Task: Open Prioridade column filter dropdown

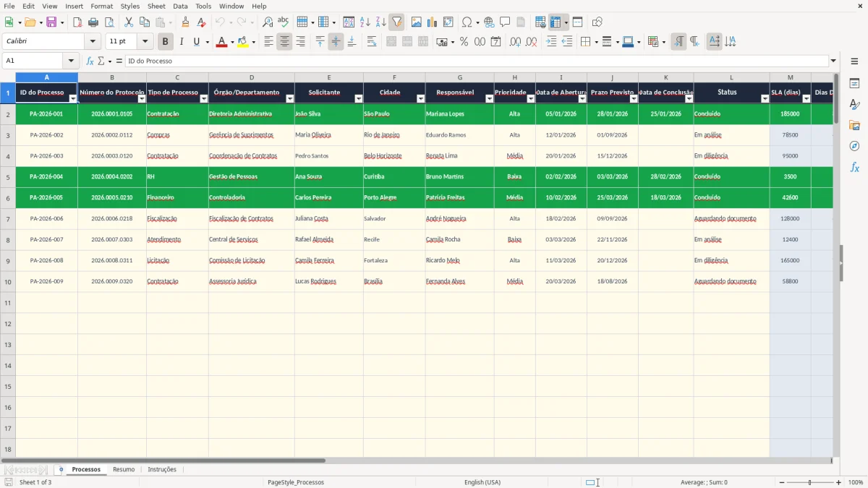Action: tap(531, 99)
